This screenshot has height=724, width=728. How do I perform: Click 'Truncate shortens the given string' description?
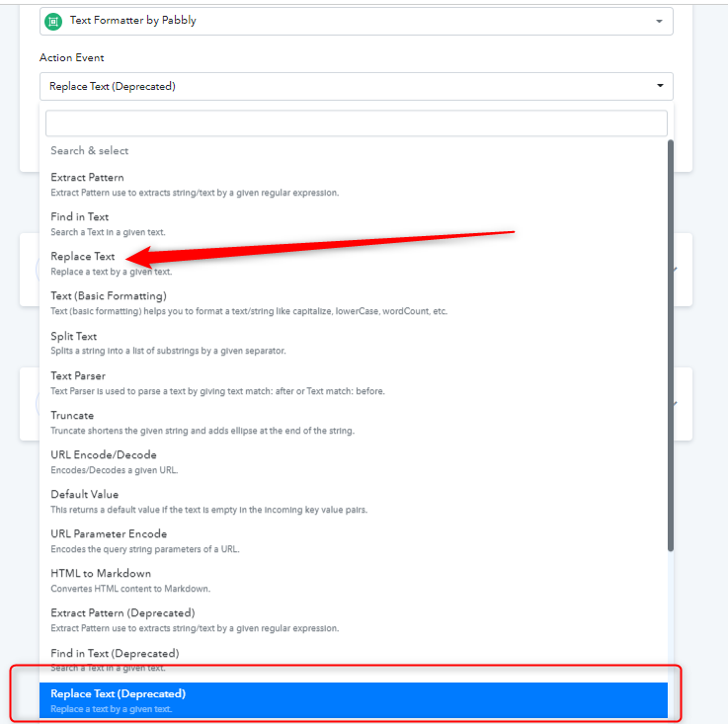[202, 431]
